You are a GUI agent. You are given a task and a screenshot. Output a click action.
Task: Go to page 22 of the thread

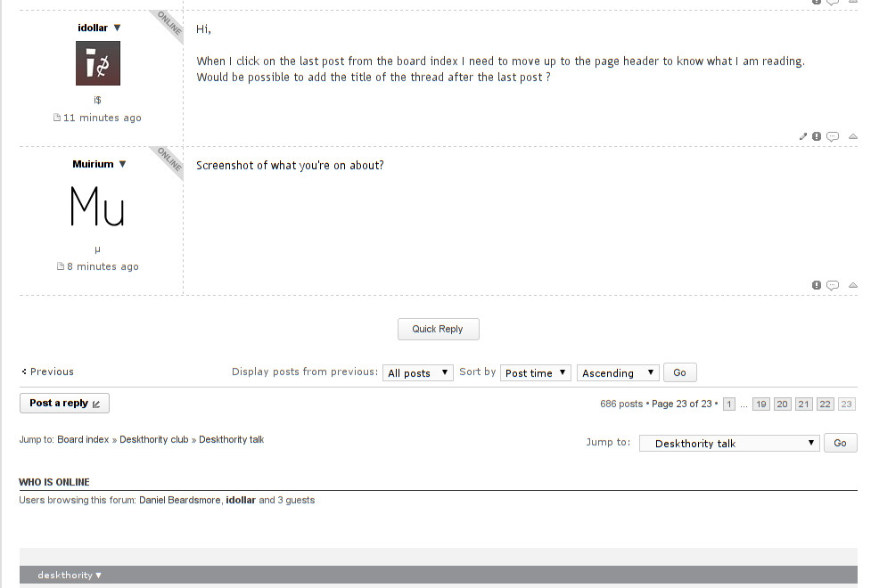(x=826, y=404)
